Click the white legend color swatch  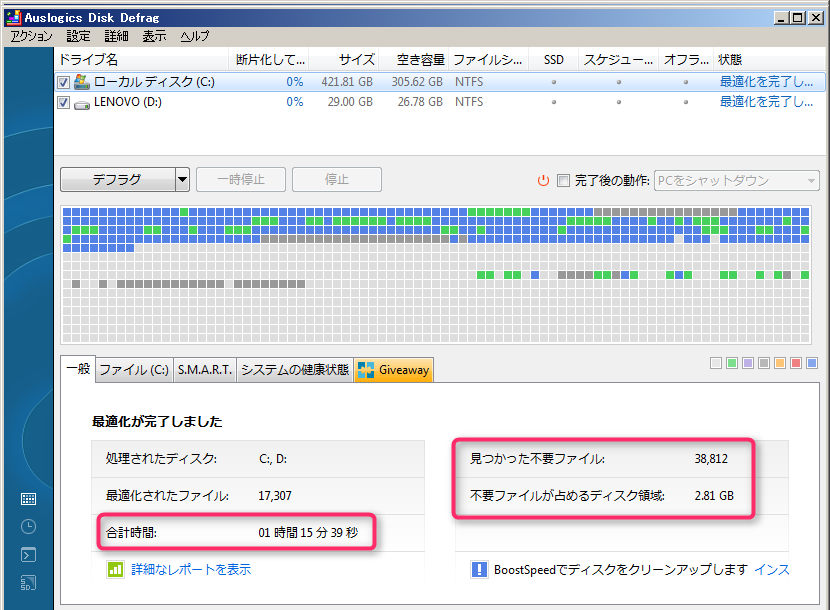click(716, 363)
